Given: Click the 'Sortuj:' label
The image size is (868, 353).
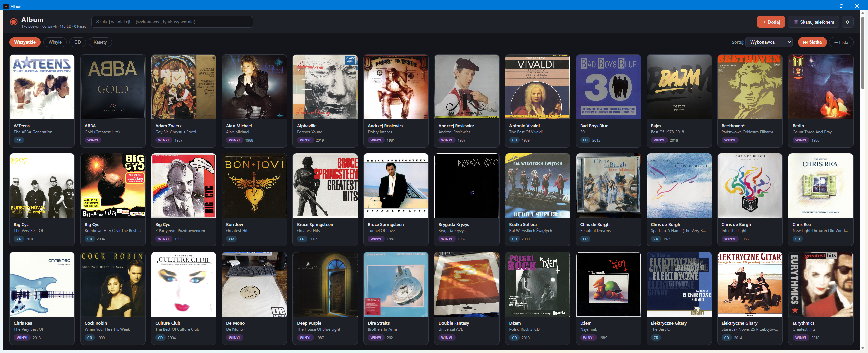Looking at the screenshot, I should tap(738, 42).
